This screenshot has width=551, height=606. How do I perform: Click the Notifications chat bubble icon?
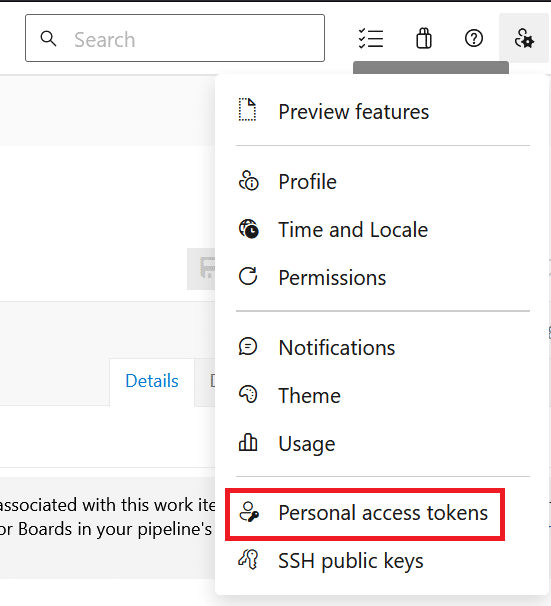coord(248,346)
